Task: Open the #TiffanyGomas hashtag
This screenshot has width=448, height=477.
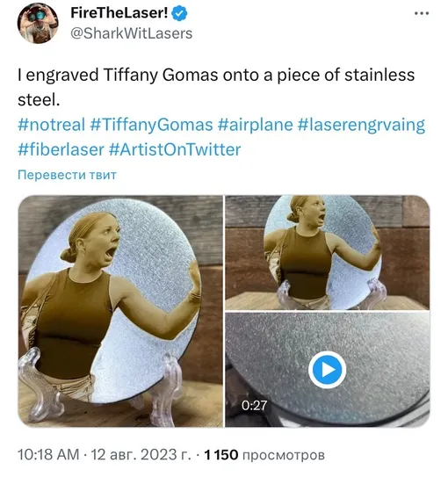Action: pyautogui.click(x=151, y=125)
